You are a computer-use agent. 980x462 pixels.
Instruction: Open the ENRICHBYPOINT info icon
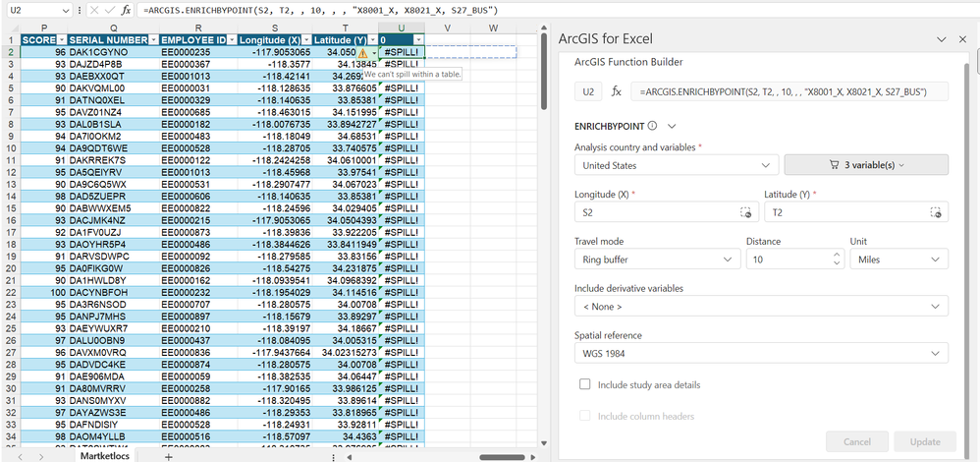(652, 126)
